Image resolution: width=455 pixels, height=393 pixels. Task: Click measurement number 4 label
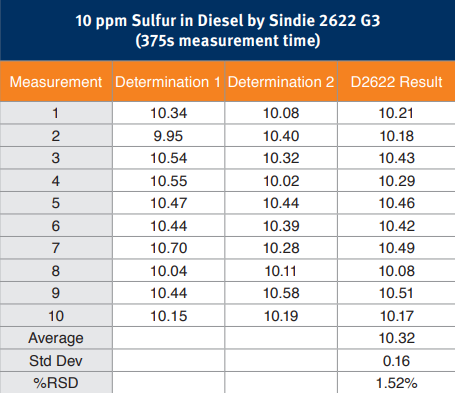56,181
